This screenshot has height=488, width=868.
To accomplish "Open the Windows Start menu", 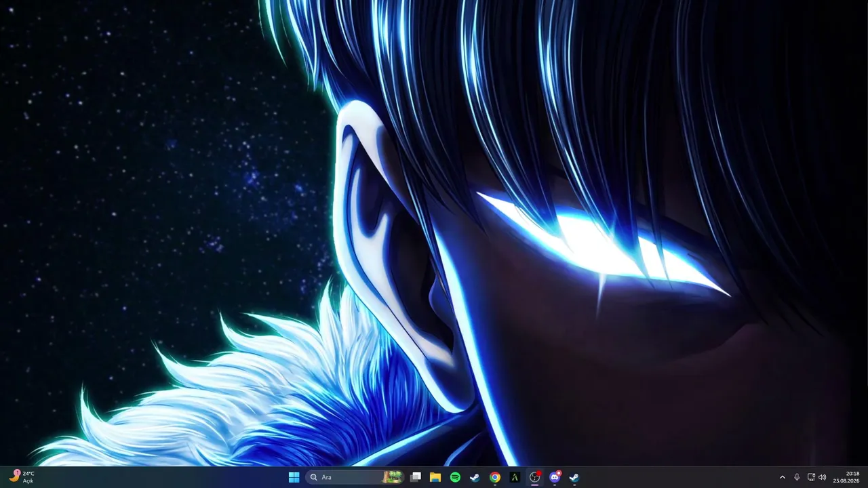I will tap(294, 477).
